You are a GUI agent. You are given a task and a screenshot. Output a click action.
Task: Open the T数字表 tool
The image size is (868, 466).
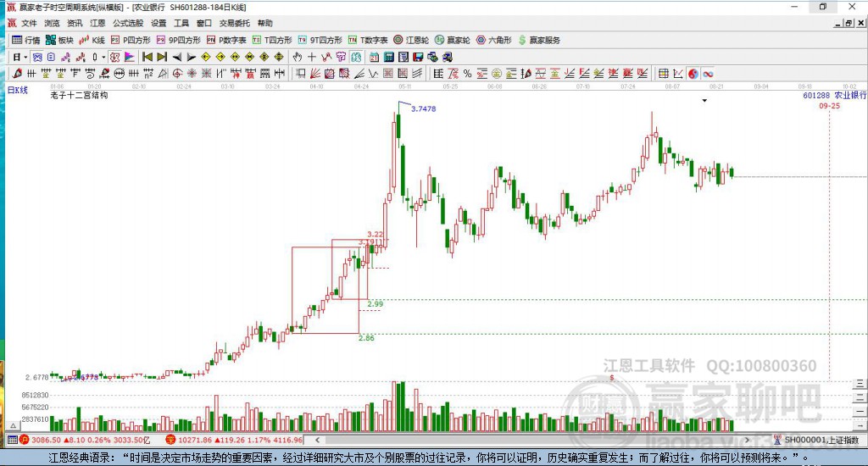tap(368, 40)
